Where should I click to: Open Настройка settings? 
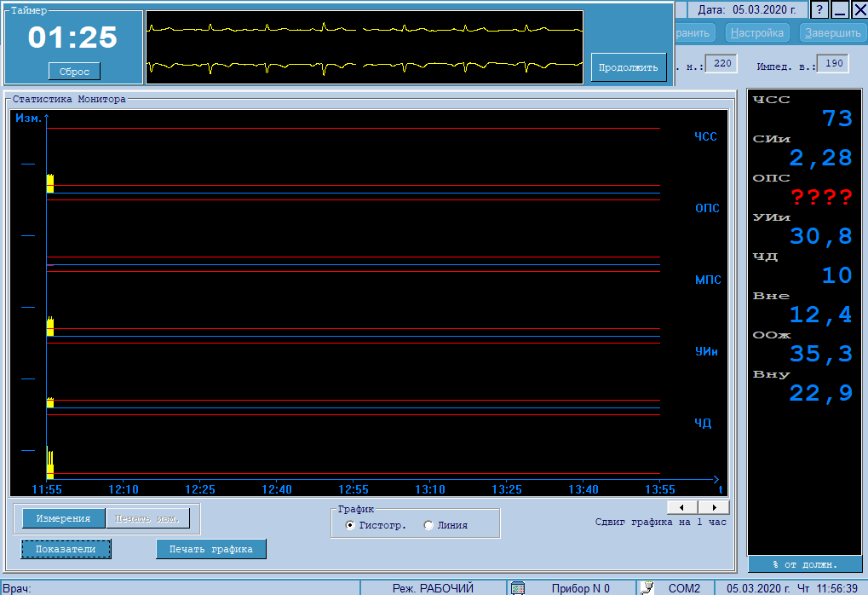coord(756,32)
